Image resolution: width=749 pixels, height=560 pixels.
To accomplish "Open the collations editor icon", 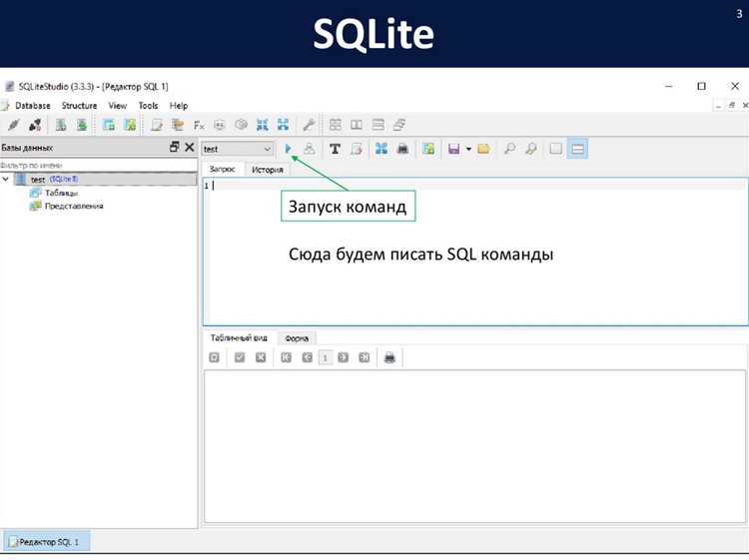I will (220, 125).
